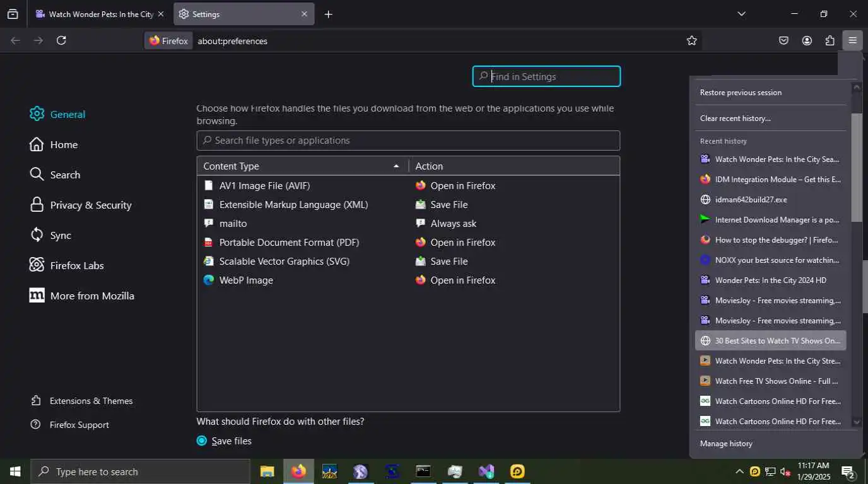Open Home settings category
Viewport: 868px width, 484px height.
(54, 144)
